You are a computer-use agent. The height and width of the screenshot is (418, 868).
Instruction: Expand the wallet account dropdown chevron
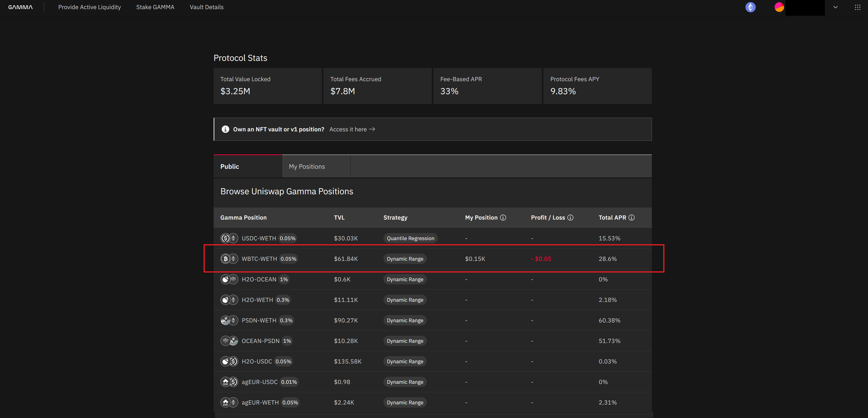pyautogui.click(x=835, y=7)
